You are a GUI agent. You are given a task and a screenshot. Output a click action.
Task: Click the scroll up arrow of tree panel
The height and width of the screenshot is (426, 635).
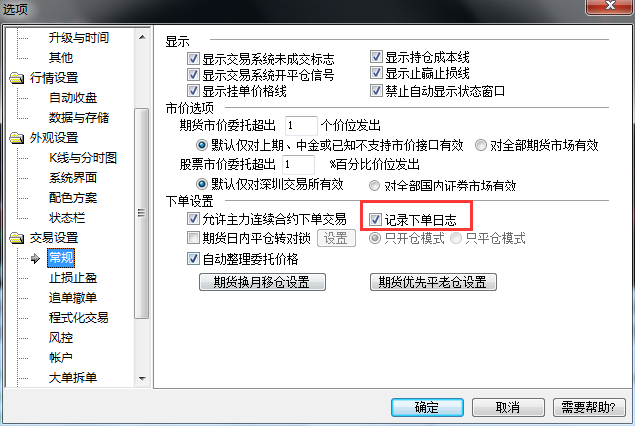click(142, 37)
